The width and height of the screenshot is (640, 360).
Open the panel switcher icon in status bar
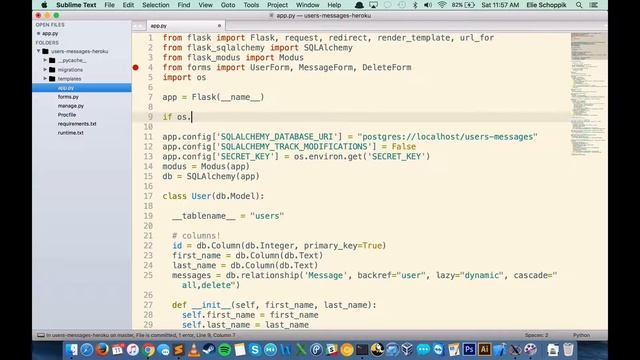(x=41, y=335)
